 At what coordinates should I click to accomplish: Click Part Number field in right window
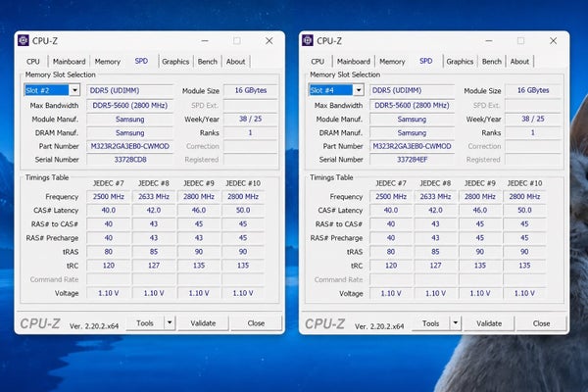tap(412, 146)
